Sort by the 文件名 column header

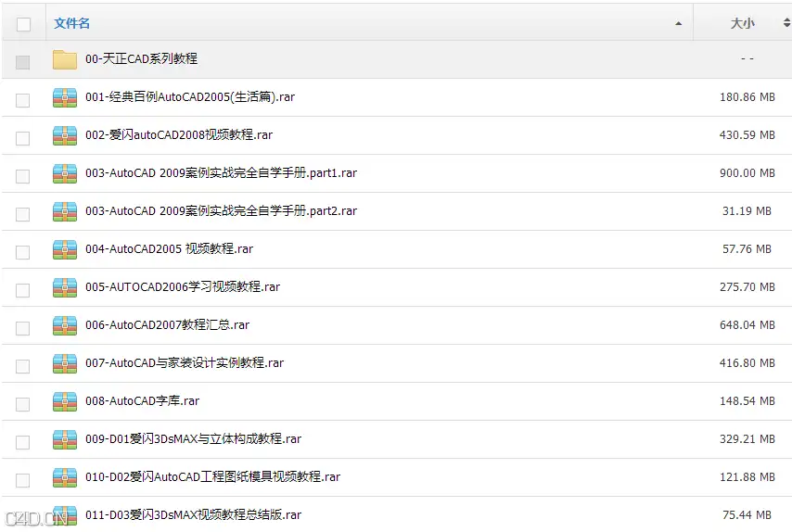71,23
